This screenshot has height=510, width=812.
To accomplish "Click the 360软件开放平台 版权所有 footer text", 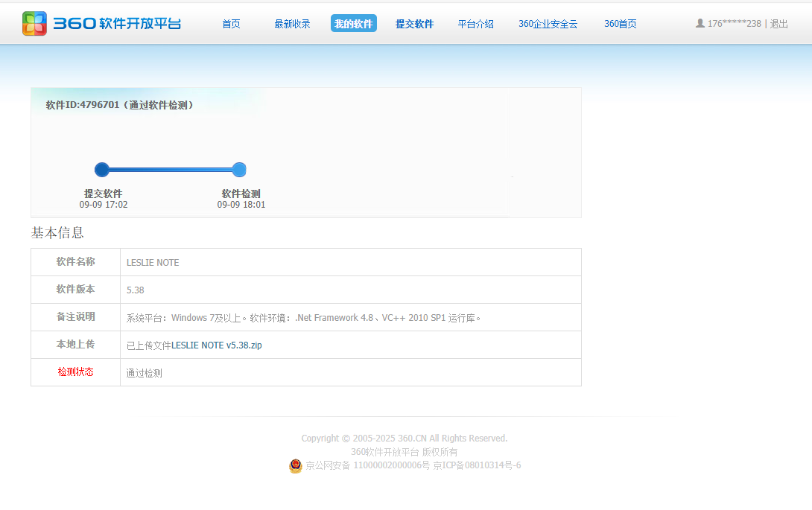I will click(405, 452).
